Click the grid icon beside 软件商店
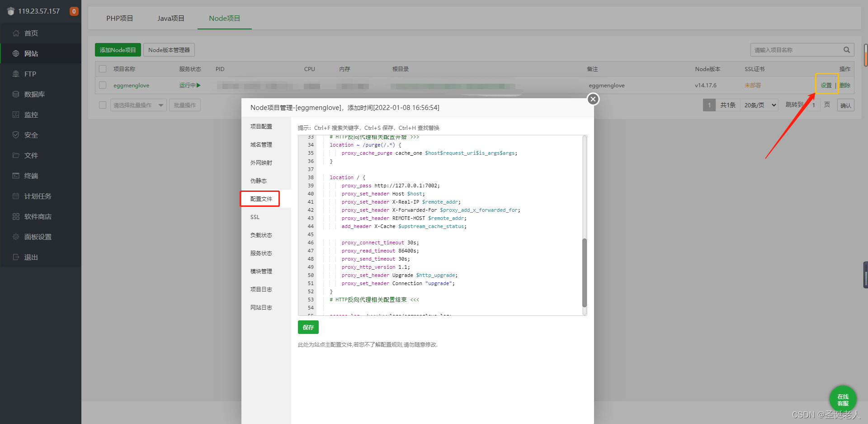The image size is (868, 424). 16,216
